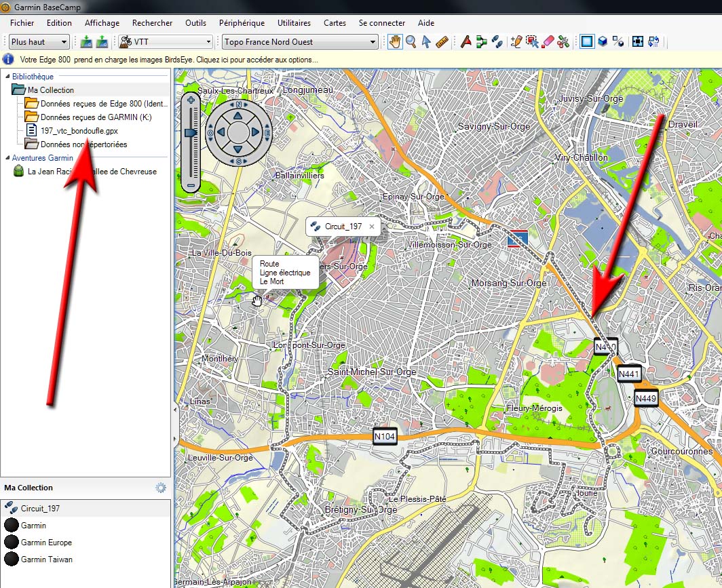
Task: Click the fullscreen map view icon
Action: click(637, 42)
